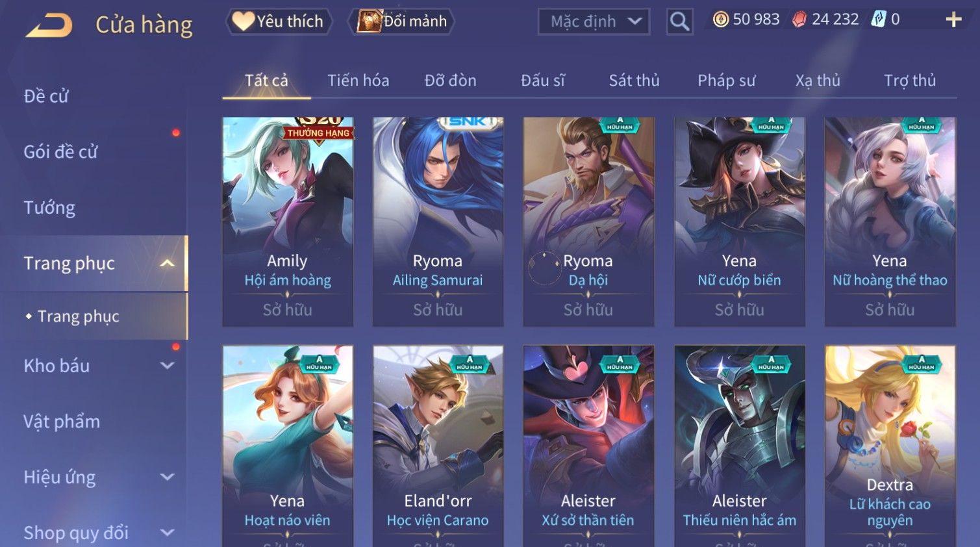
Task: Tap the blue voucher currency icon
Action: point(879,19)
